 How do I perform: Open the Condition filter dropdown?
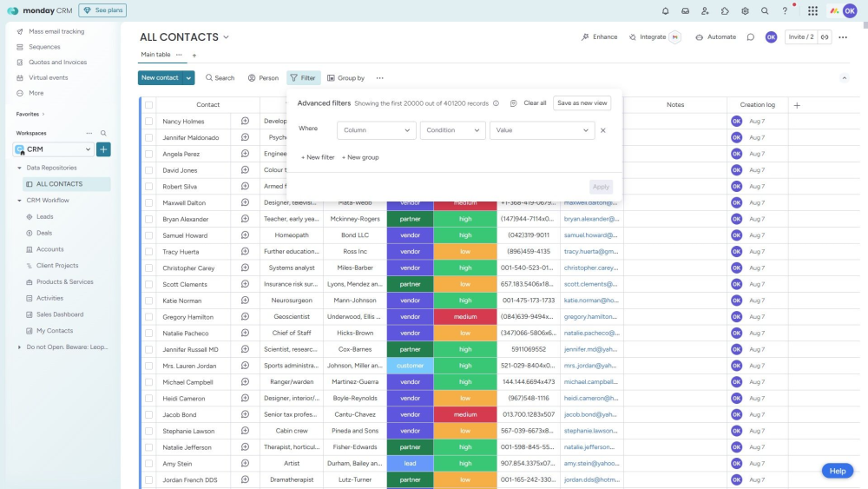(x=452, y=130)
